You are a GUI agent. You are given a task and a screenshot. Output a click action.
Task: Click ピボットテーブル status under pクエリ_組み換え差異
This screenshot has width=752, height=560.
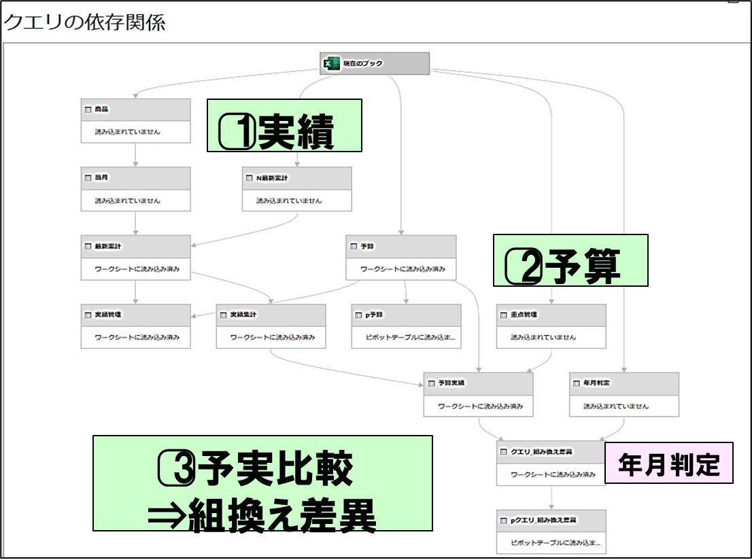556,543
